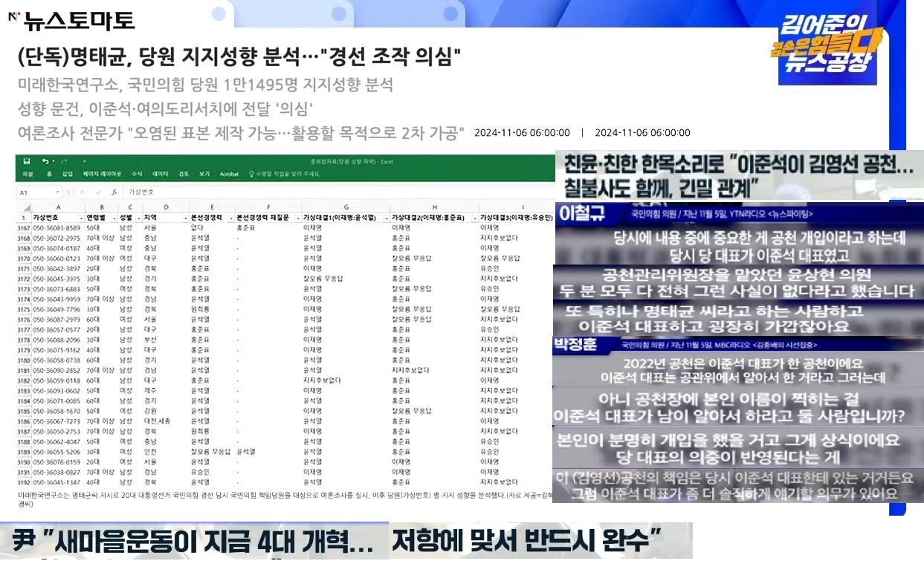Click the 제주 region cell in row 3183
Image resolution: width=924 pixels, height=561 pixels.
[x=149, y=390]
